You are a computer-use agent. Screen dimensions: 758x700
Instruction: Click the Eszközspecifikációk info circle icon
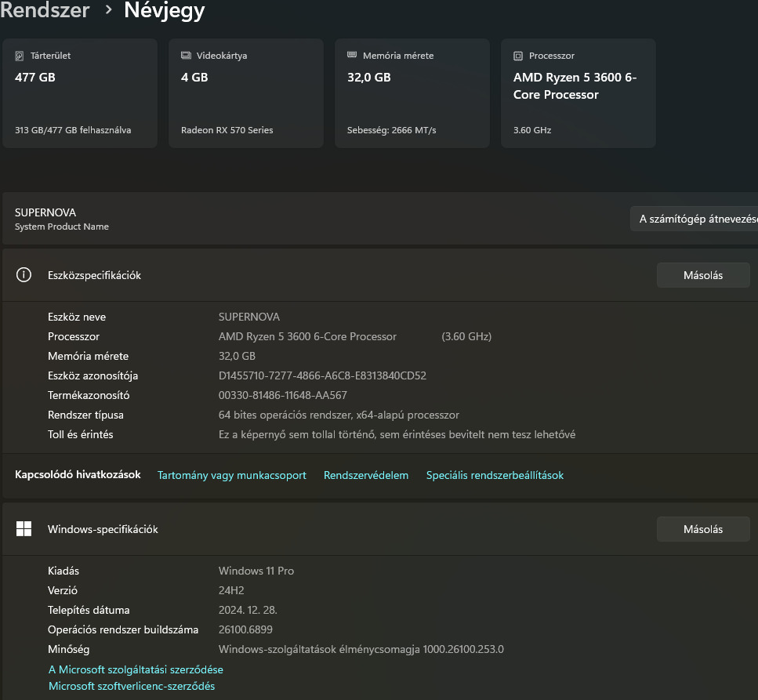(24, 275)
